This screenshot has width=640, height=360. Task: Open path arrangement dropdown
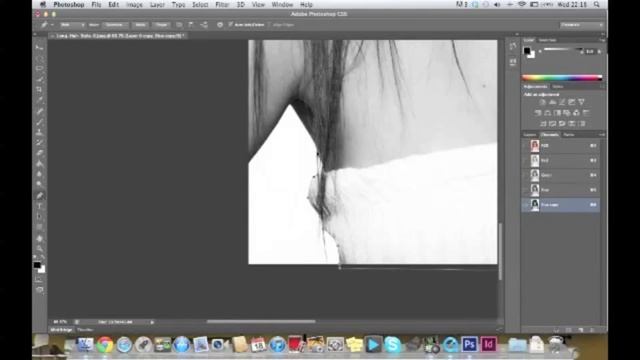pos(204,25)
